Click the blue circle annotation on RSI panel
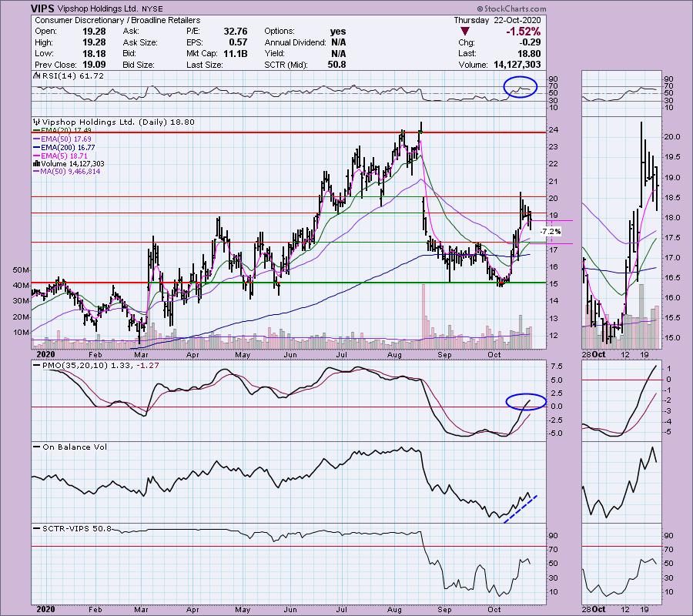 [521, 87]
